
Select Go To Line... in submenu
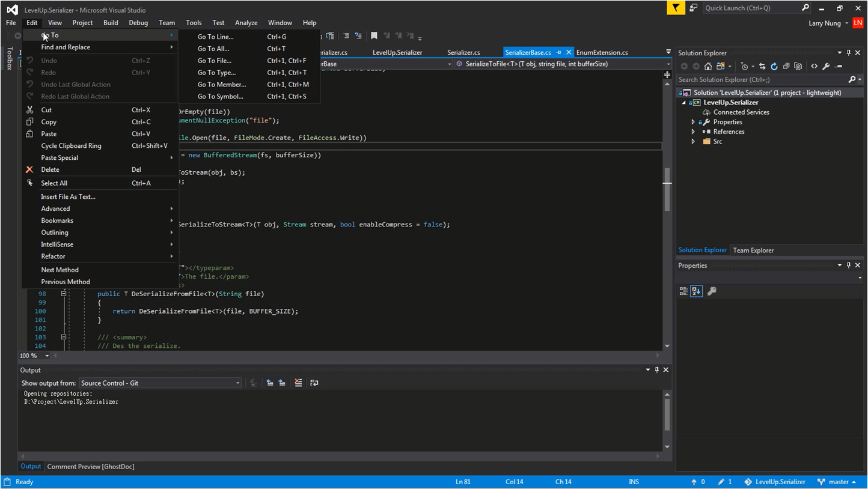(249, 37)
